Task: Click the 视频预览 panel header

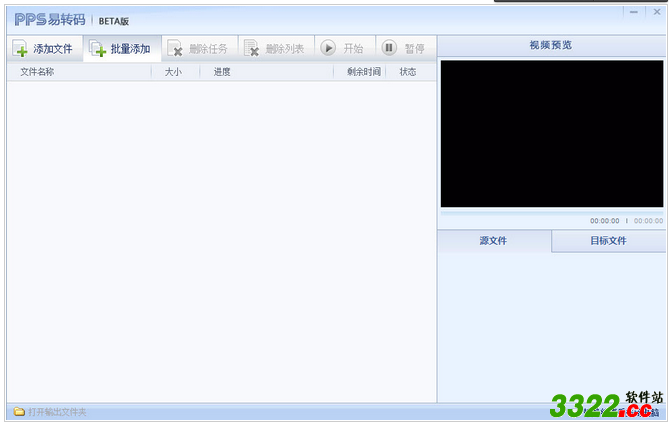Action: (551, 45)
